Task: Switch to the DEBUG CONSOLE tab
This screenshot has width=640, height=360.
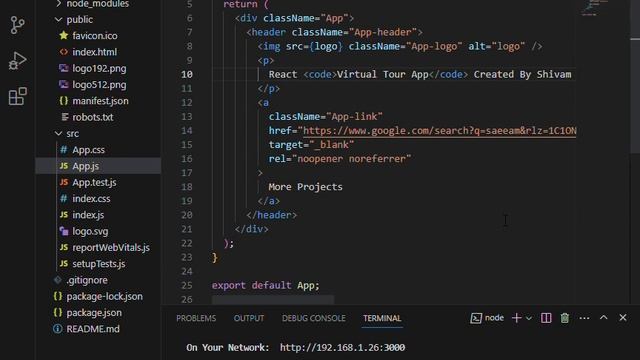Action: (313, 318)
